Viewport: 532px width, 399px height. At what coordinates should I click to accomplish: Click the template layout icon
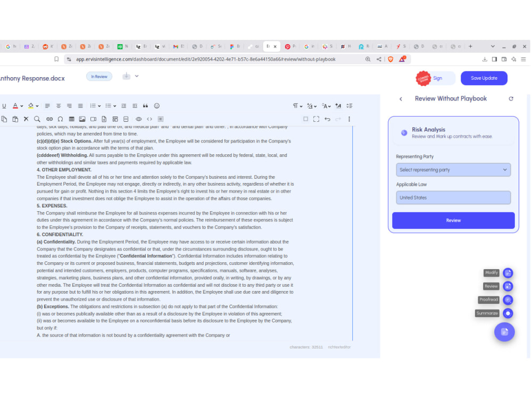pos(115,119)
